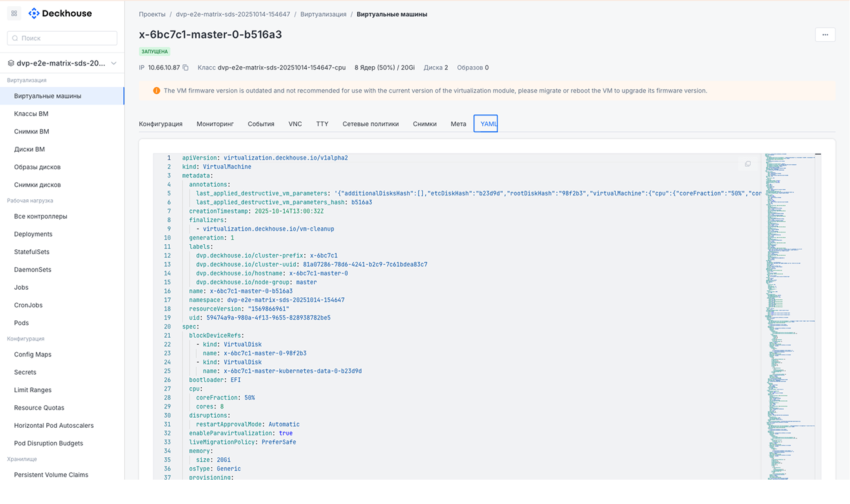Click the orange firmware warning icon
Viewport: 850px width, 504px height.
(157, 91)
